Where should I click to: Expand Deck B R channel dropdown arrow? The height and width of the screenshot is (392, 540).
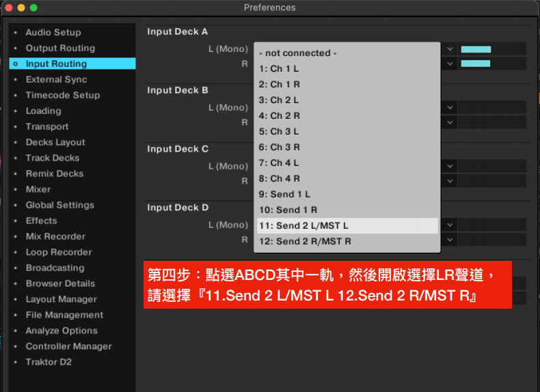click(x=449, y=122)
